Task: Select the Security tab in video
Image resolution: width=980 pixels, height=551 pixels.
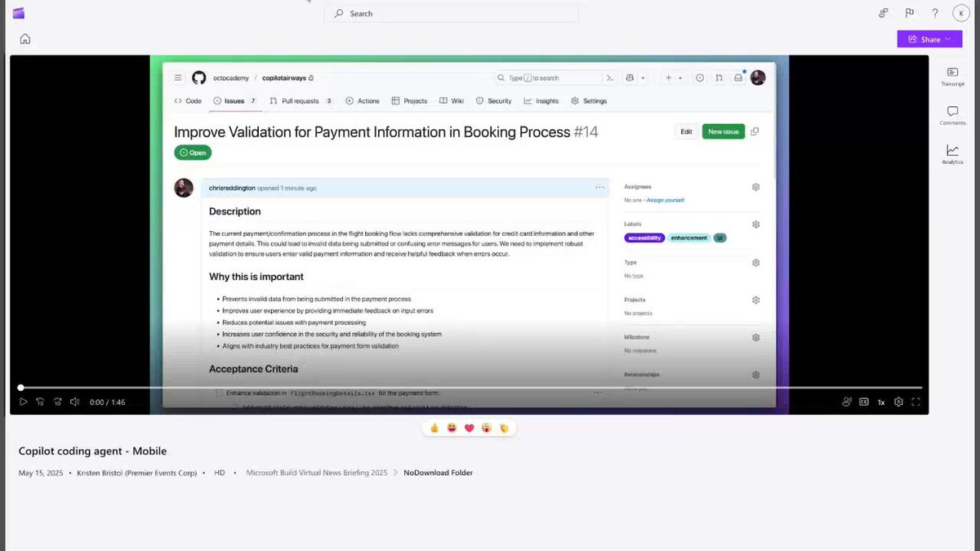Action: pos(493,101)
